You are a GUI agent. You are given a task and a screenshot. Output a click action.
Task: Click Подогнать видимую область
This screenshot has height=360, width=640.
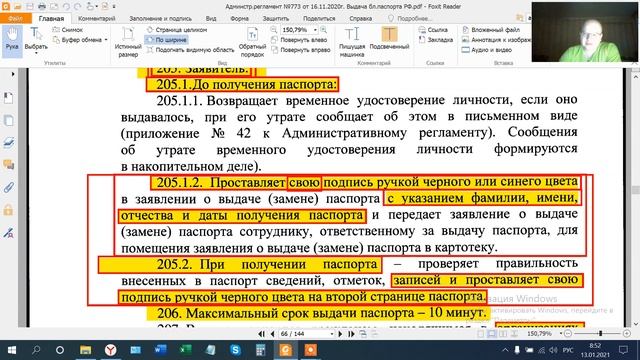click(x=190, y=50)
